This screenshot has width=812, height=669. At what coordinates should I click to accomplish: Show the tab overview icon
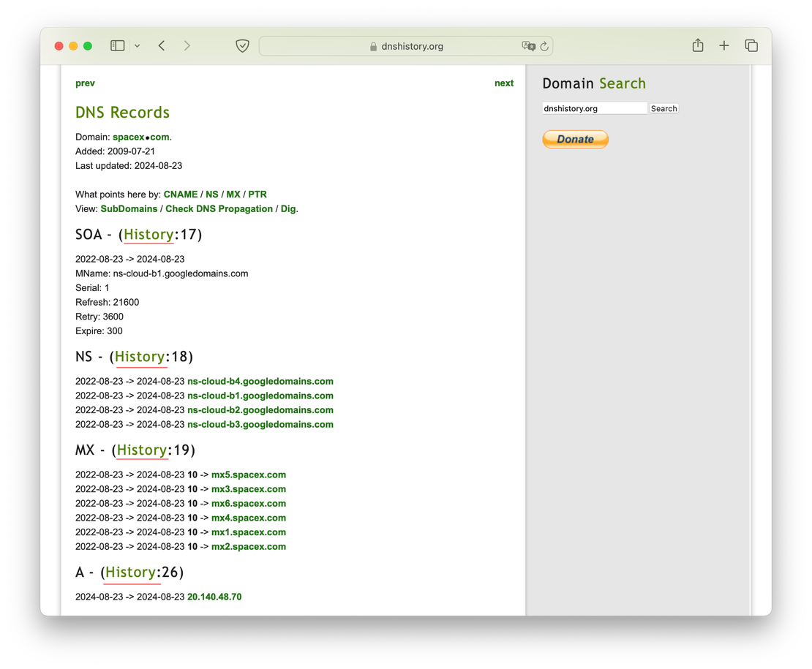[x=751, y=46]
